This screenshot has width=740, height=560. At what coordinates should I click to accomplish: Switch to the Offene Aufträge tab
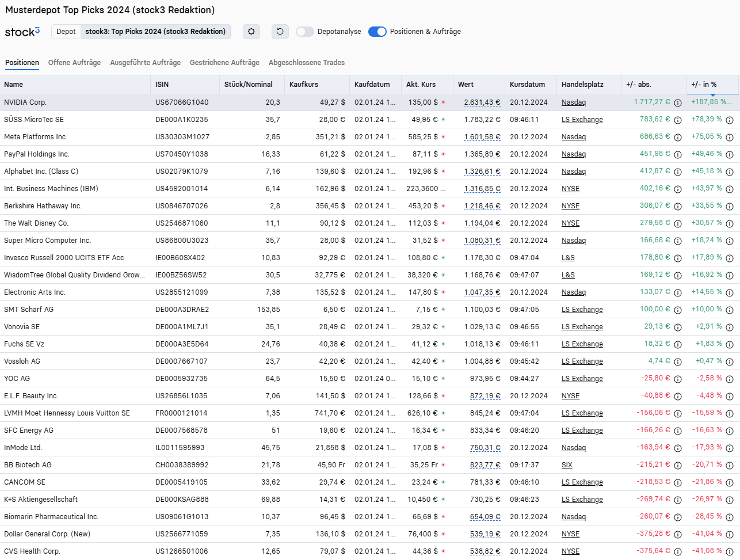tap(74, 63)
